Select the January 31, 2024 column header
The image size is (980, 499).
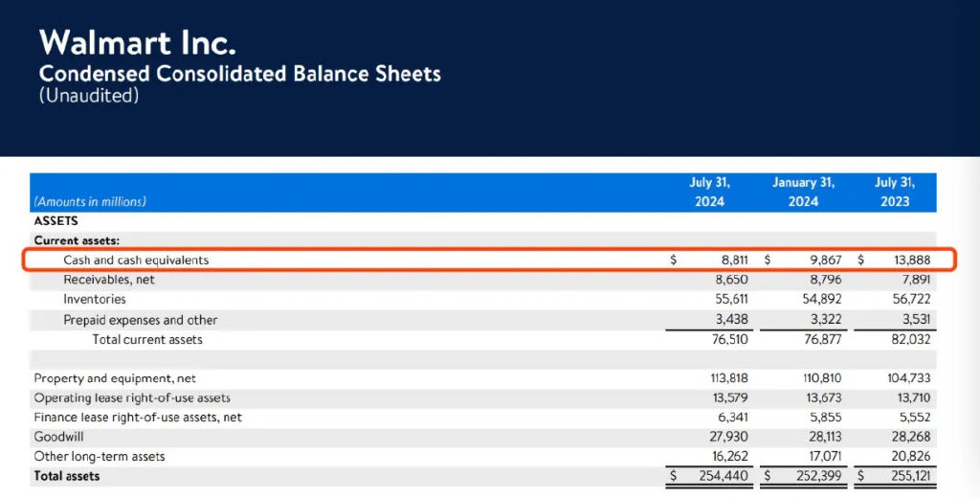tap(803, 192)
